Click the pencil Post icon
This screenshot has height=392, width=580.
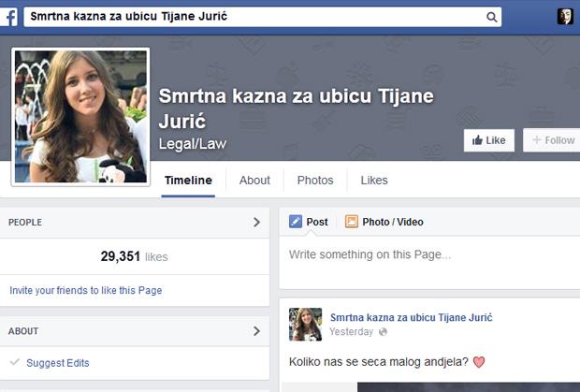(296, 222)
